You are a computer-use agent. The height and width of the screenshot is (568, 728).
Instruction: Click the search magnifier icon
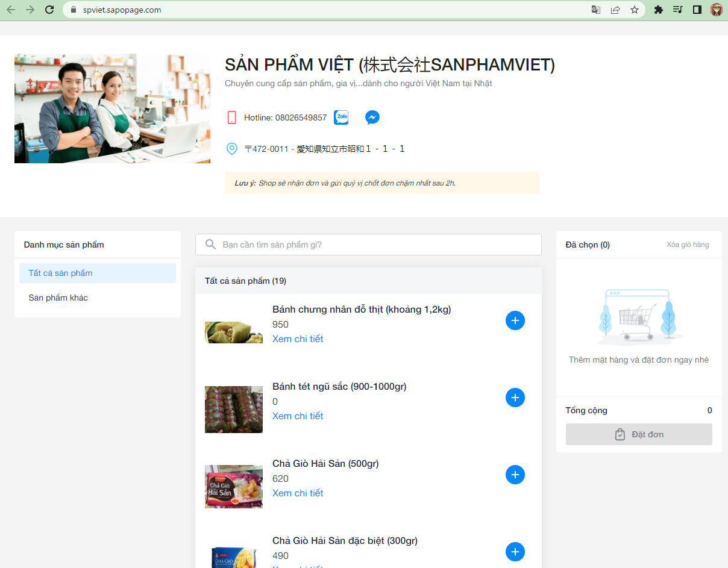[x=210, y=245]
